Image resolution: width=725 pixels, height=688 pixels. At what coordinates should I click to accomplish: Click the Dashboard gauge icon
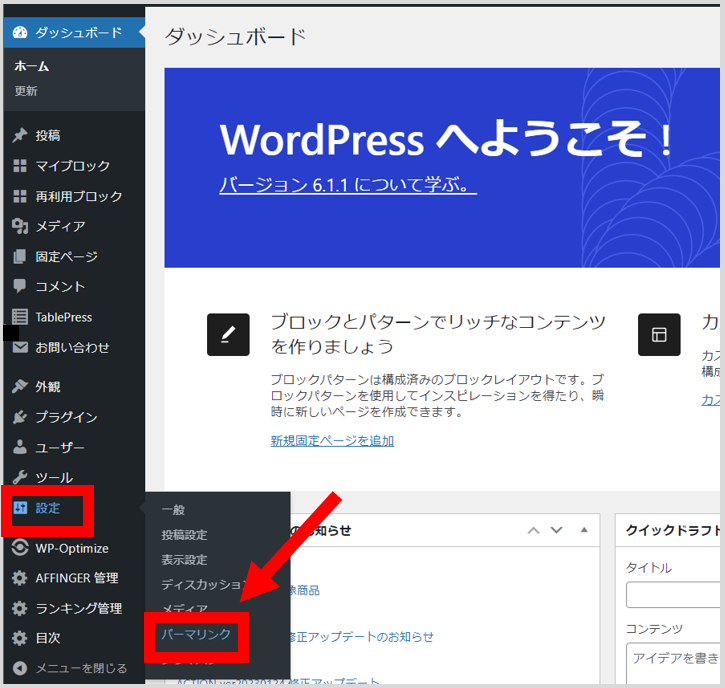click(20, 32)
